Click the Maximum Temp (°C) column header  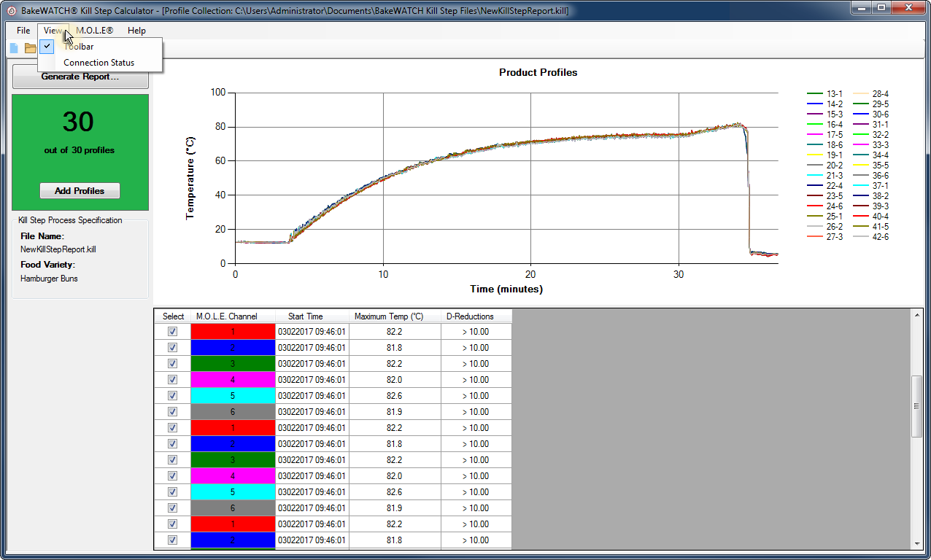click(395, 316)
